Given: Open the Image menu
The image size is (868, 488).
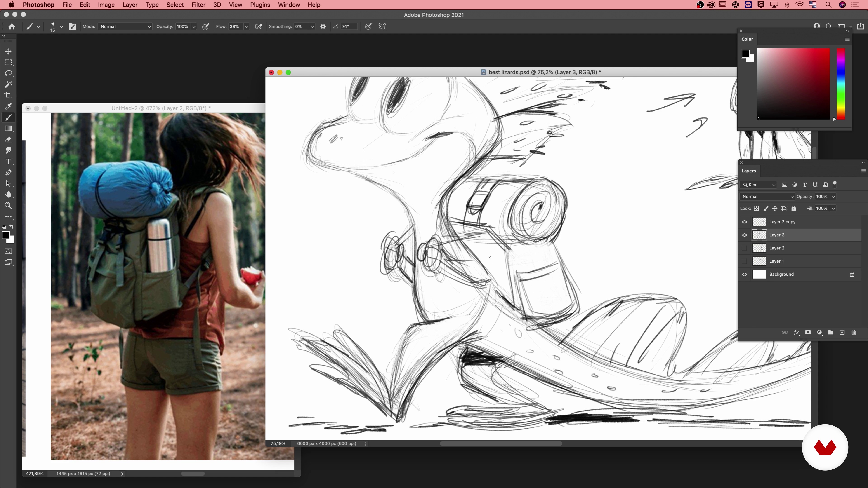Looking at the screenshot, I should (106, 5).
